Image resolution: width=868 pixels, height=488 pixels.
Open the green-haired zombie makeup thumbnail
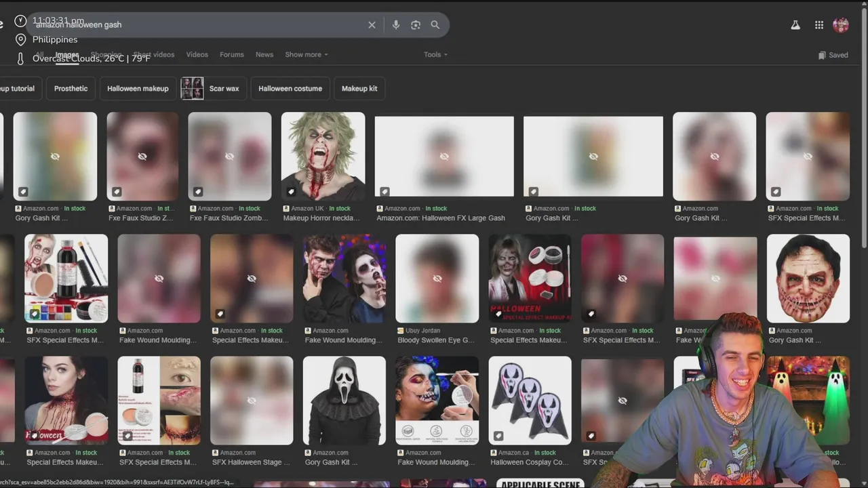coord(323,157)
